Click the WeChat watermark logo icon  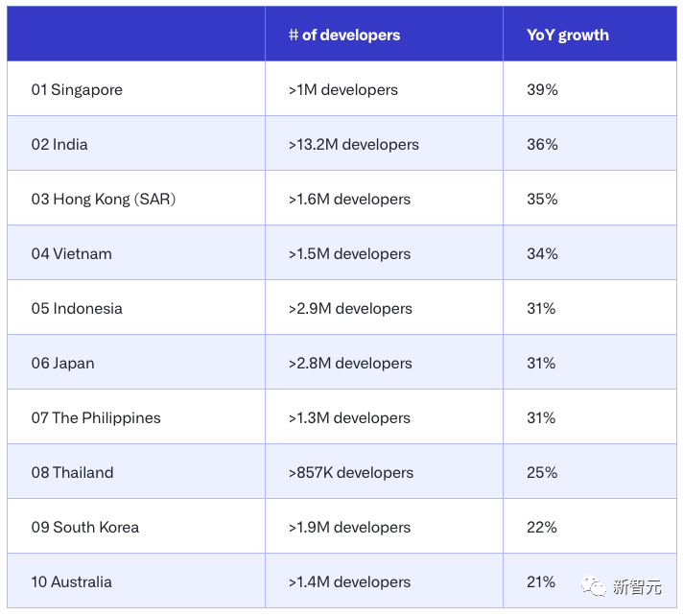[595, 585]
